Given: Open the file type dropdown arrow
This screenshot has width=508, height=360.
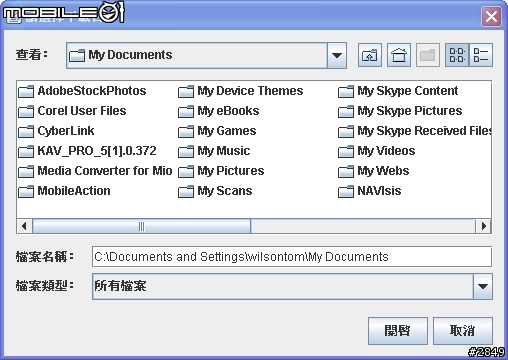Looking at the screenshot, I should coord(483,286).
